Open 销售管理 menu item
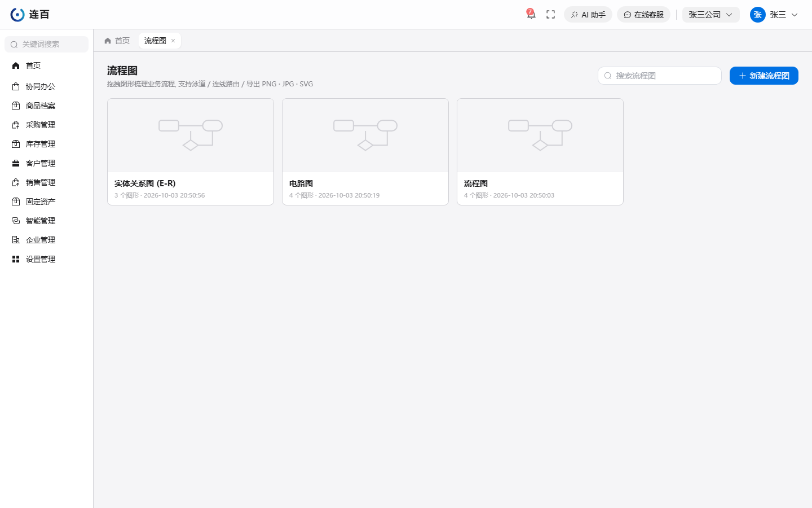Screen dimensions: 812x508 click(46, 182)
